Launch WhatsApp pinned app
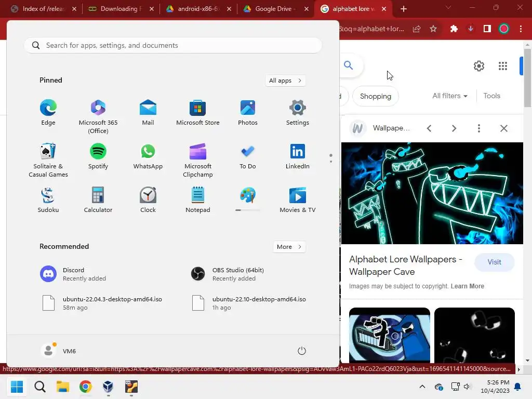The width and height of the screenshot is (532, 399). [148, 157]
